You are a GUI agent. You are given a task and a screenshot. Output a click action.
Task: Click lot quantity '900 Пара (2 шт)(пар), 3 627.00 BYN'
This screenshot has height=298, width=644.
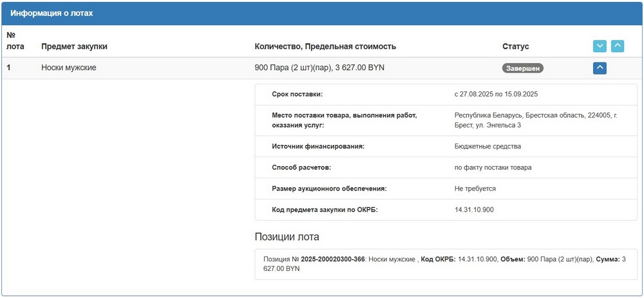pyautogui.click(x=319, y=68)
